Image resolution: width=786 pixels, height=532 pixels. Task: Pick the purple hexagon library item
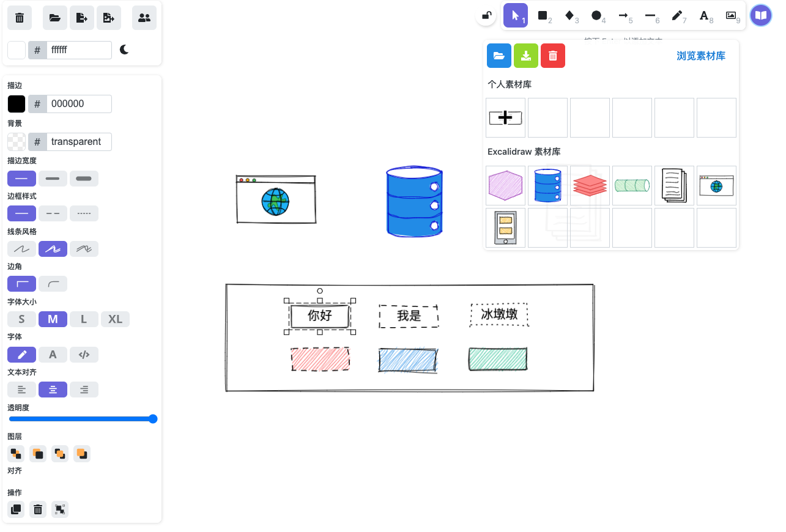click(x=506, y=185)
